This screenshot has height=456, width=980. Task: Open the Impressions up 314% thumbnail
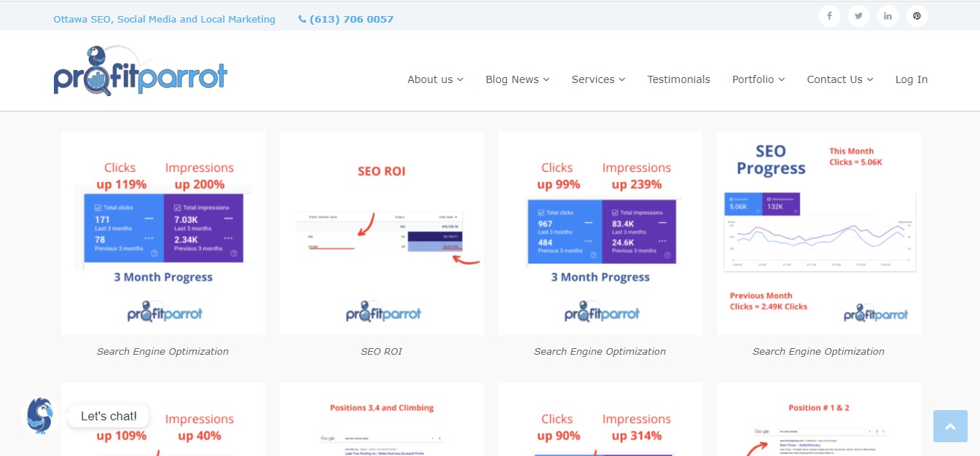(600, 420)
